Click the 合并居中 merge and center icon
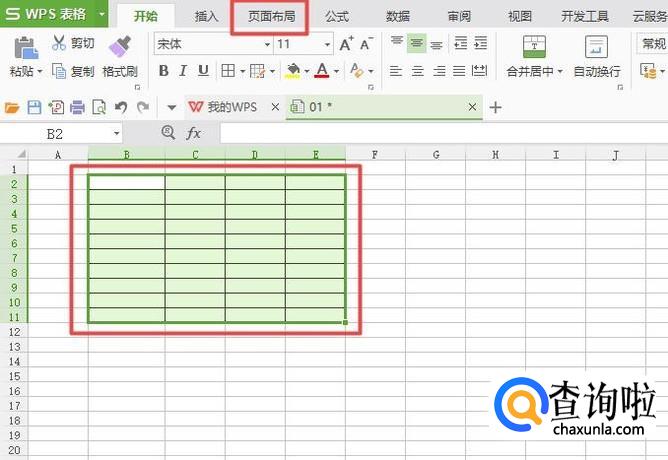Screen dimensions: 668x460 pos(535,46)
